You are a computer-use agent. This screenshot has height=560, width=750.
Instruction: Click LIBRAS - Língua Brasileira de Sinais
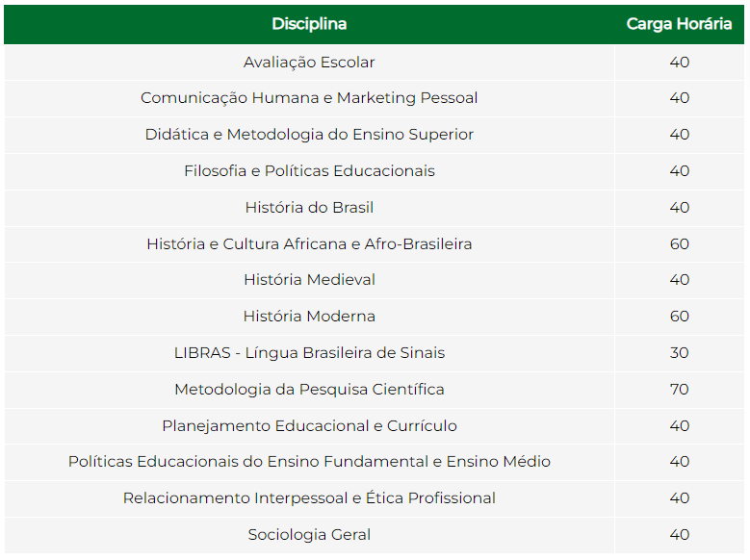coord(309,353)
